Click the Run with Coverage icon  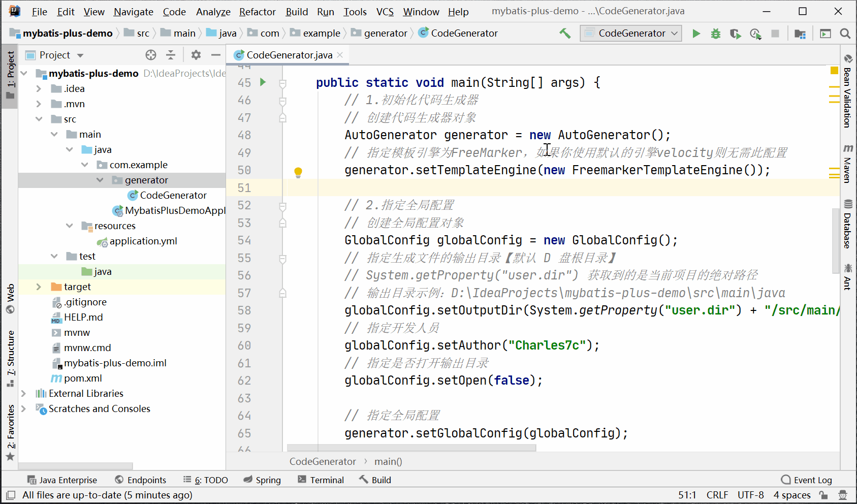click(735, 34)
